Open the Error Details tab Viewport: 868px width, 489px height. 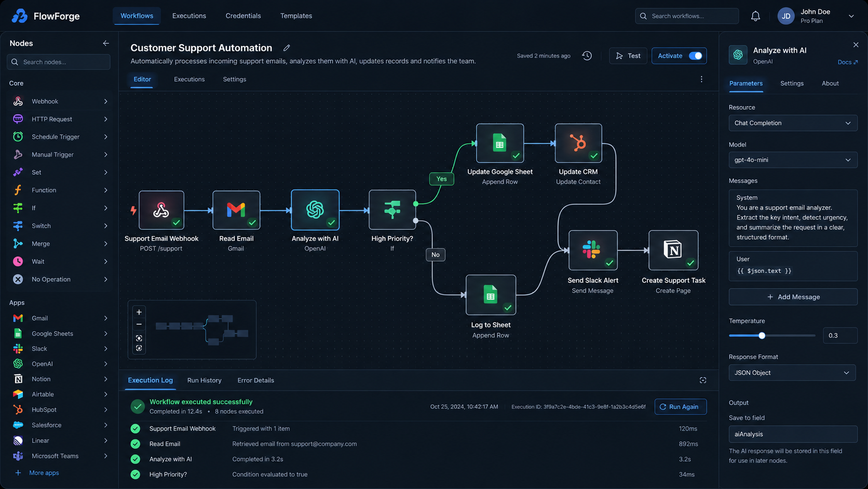[255, 380]
